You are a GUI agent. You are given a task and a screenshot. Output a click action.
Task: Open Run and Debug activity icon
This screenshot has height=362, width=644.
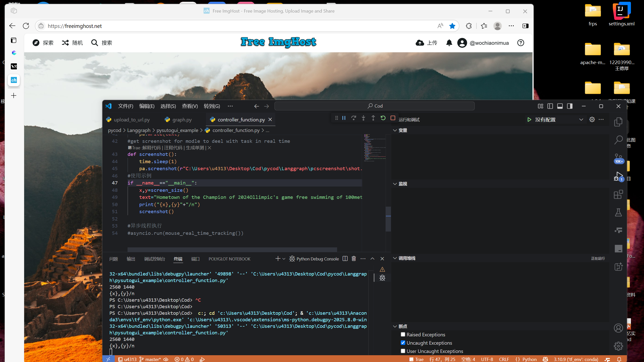coord(618,176)
